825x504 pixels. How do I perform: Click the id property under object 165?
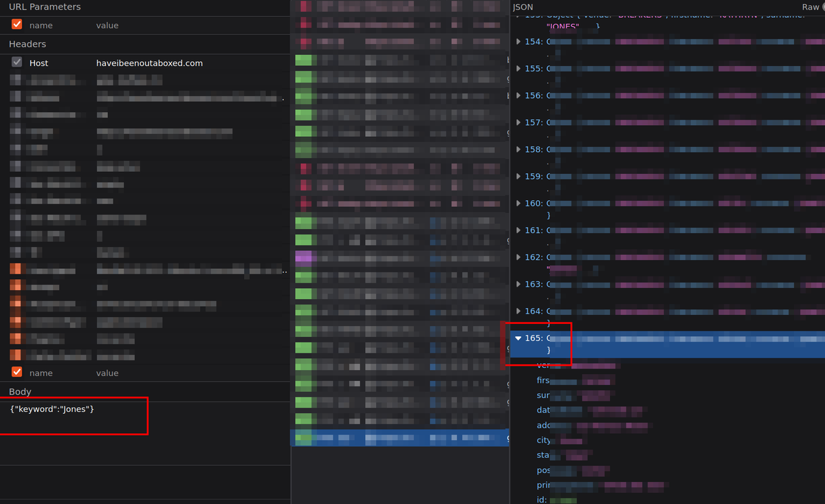542,500
